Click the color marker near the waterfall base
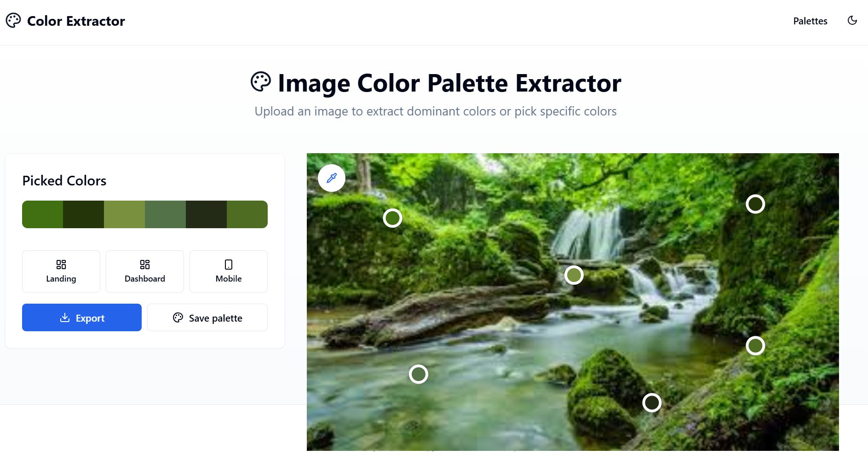 [x=574, y=275]
